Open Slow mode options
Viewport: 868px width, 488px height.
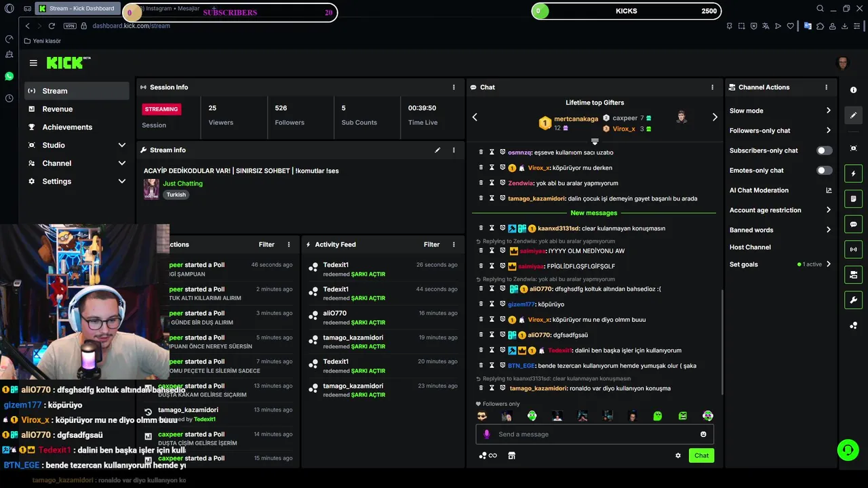pos(780,110)
